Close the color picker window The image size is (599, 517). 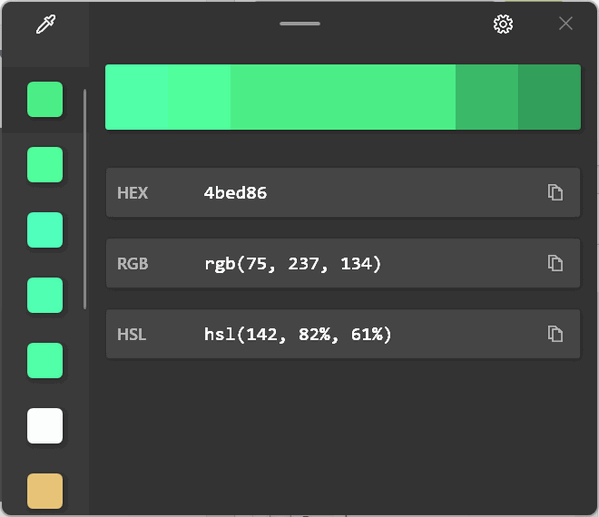pos(565,23)
